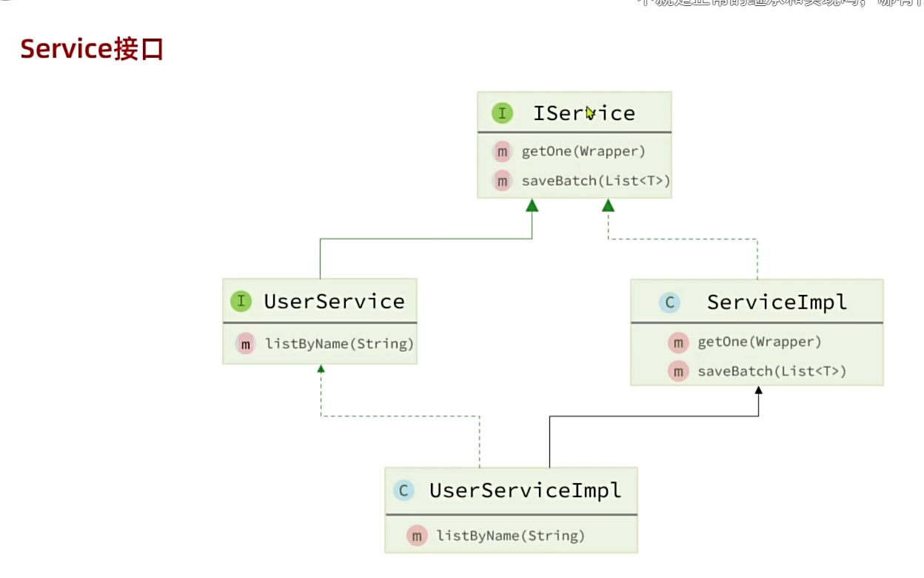Click the slide heading Service接口
The image size is (924, 578).
(x=92, y=50)
